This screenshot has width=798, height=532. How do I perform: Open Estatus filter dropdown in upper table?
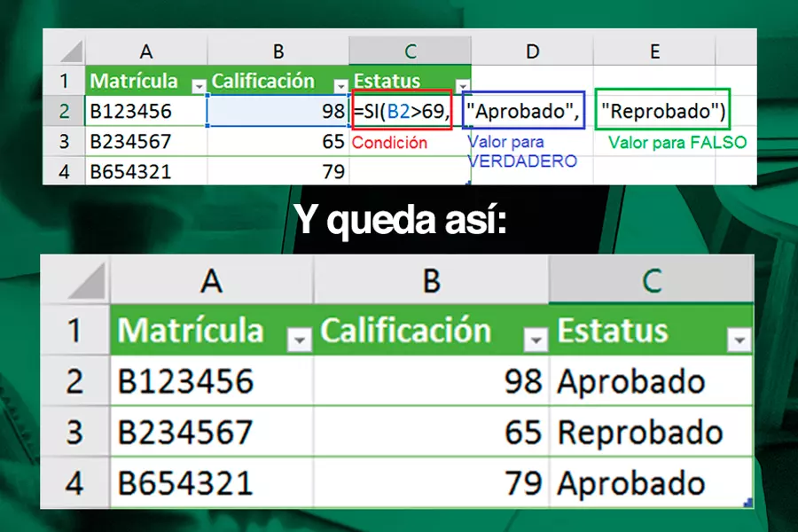pyautogui.click(x=462, y=87)
